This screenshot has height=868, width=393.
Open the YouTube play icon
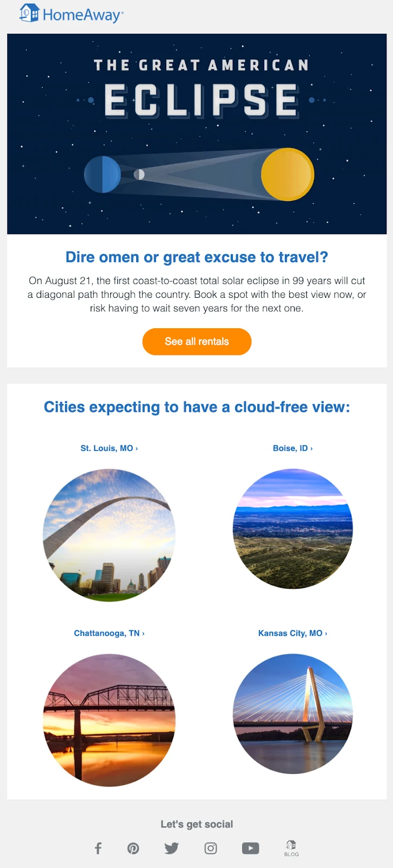point(250,848)
